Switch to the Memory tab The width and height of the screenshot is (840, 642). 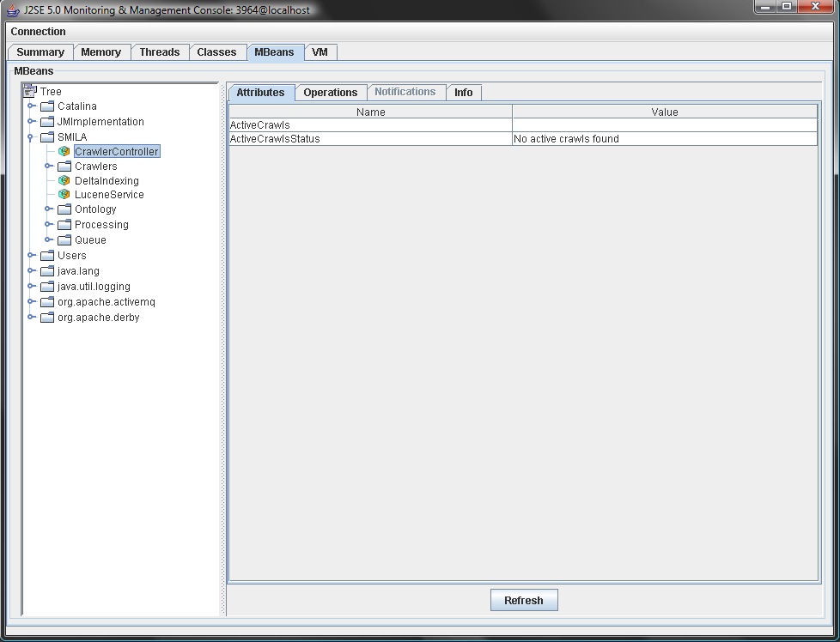pyautogui.click(x=101, y=52)
